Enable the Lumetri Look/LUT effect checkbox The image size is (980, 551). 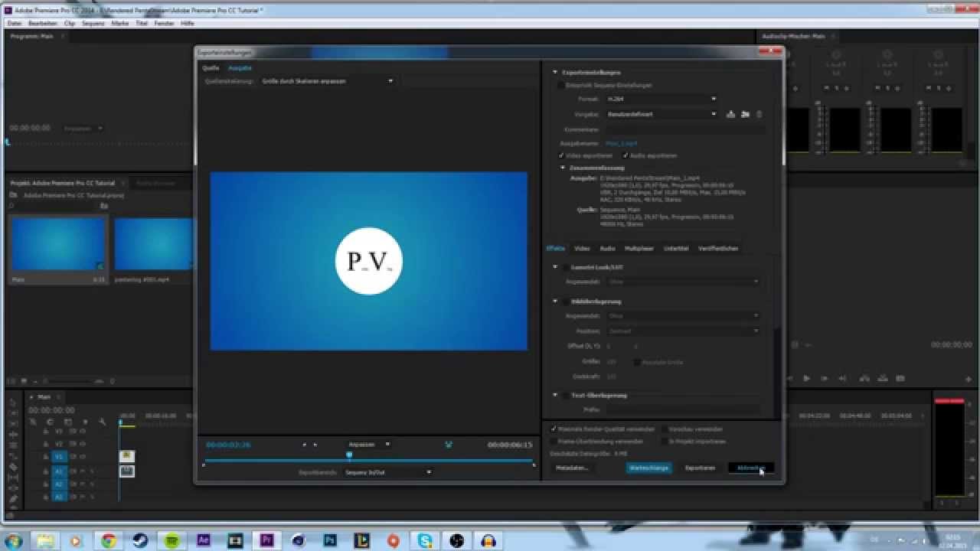pos(566,267)
